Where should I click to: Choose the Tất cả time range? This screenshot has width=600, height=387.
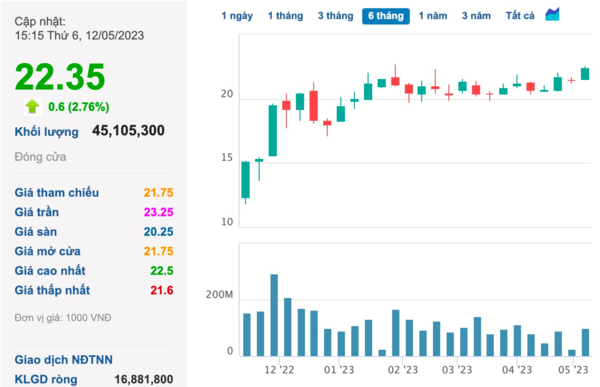[520, 16]
